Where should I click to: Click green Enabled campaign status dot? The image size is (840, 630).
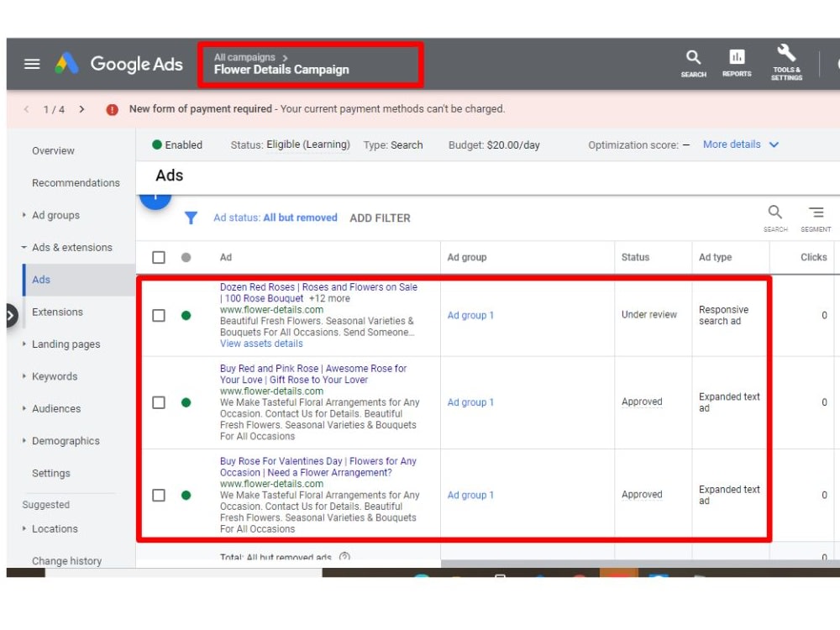pos(157,144)
